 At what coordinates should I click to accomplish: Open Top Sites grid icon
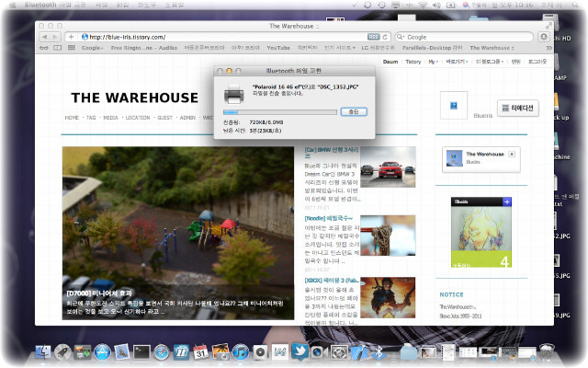72,48
